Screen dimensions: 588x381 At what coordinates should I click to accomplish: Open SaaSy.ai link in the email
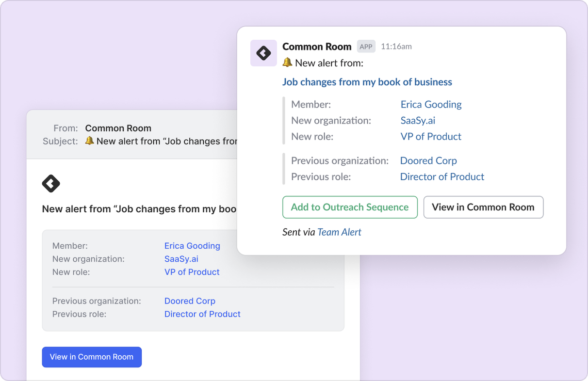[181, 259]
